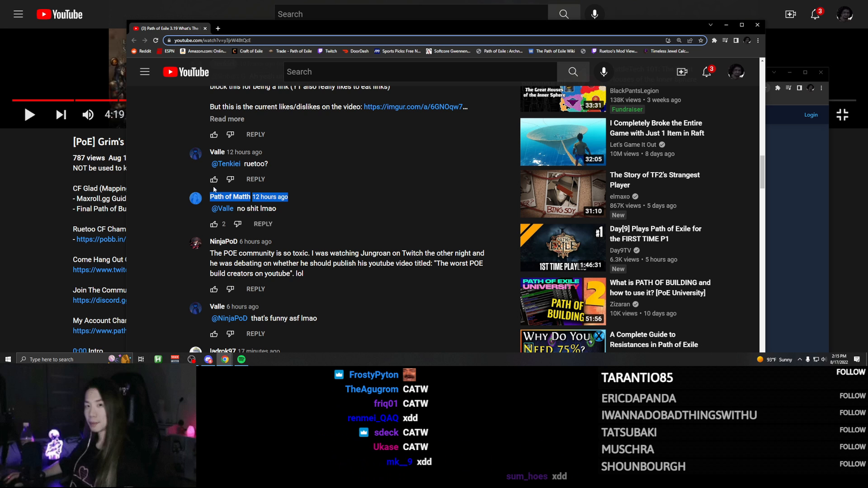Viewport: 868px width, 488px height.
Task: Click the Windows taskbar search box
Action: coord(73,359)
